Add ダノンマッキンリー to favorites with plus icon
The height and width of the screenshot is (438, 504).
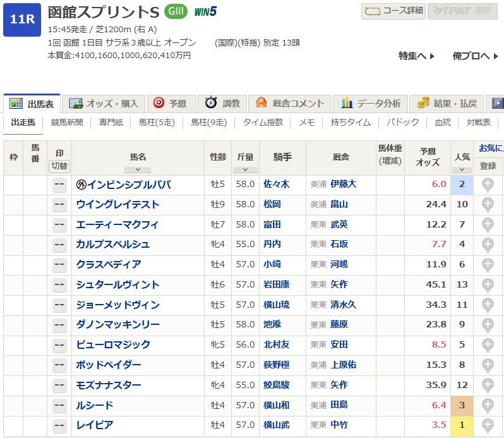click(488, 325)
